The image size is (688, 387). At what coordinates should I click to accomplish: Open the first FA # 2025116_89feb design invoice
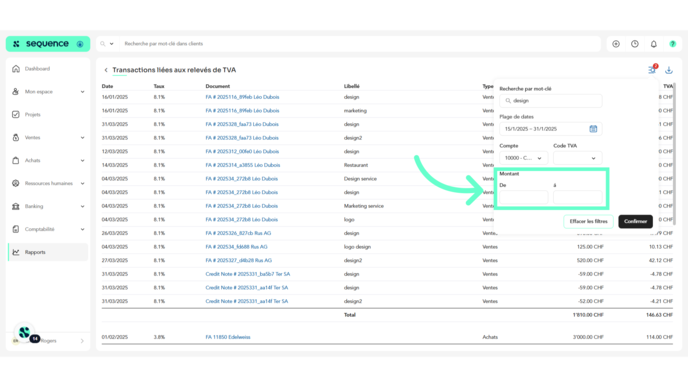[242, 97]
